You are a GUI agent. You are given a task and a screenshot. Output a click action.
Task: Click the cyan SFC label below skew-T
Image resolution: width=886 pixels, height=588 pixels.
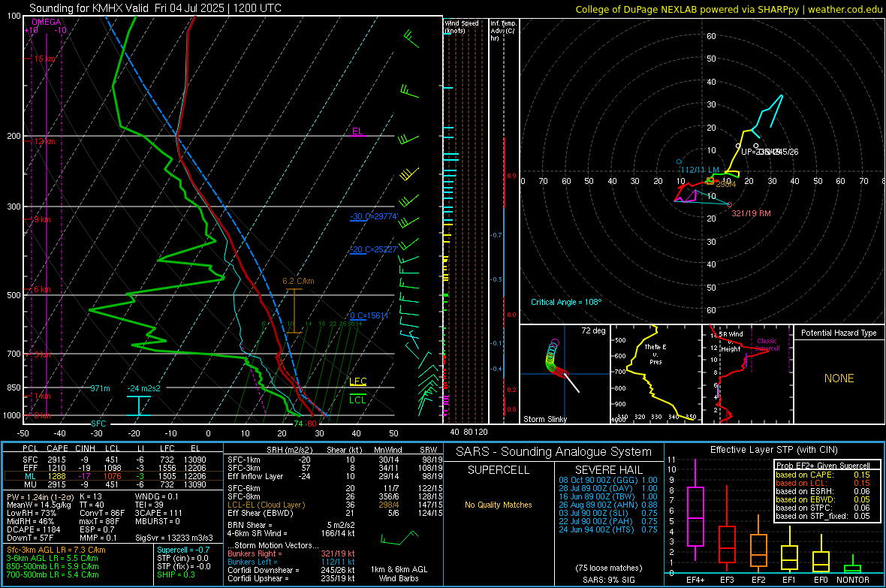(x=98, y=424)
